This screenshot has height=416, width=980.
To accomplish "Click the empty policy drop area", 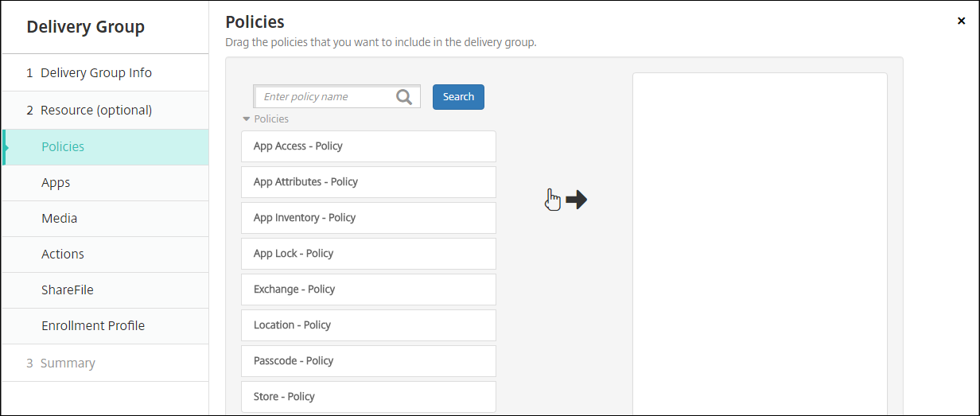I will (x=760, y=239).
